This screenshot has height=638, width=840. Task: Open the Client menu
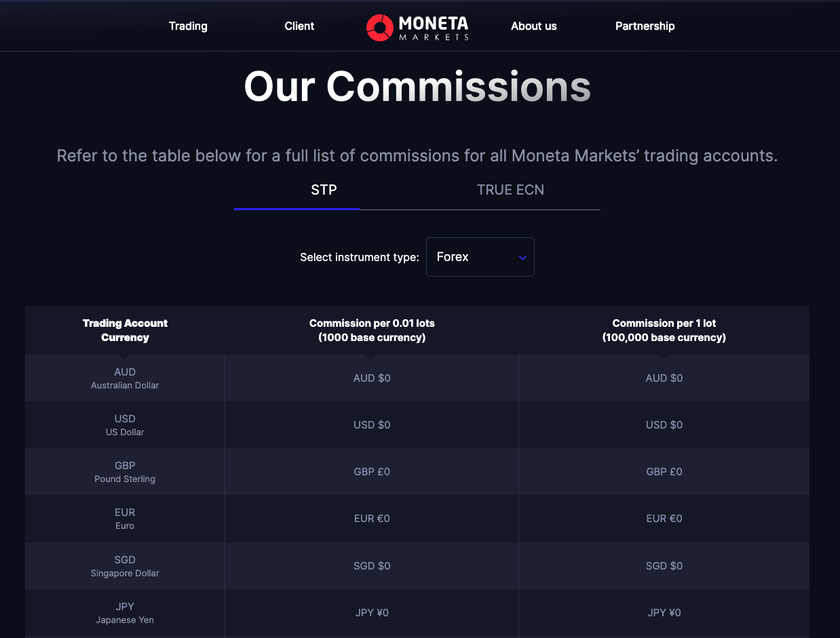[299, 26]
